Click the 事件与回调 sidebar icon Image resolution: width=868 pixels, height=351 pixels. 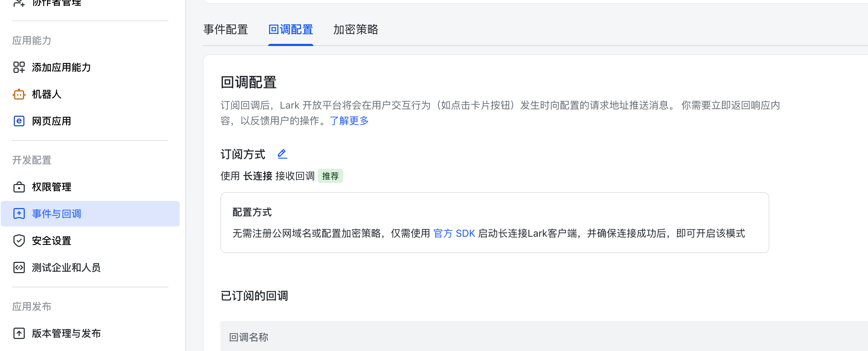click(19, 214)
